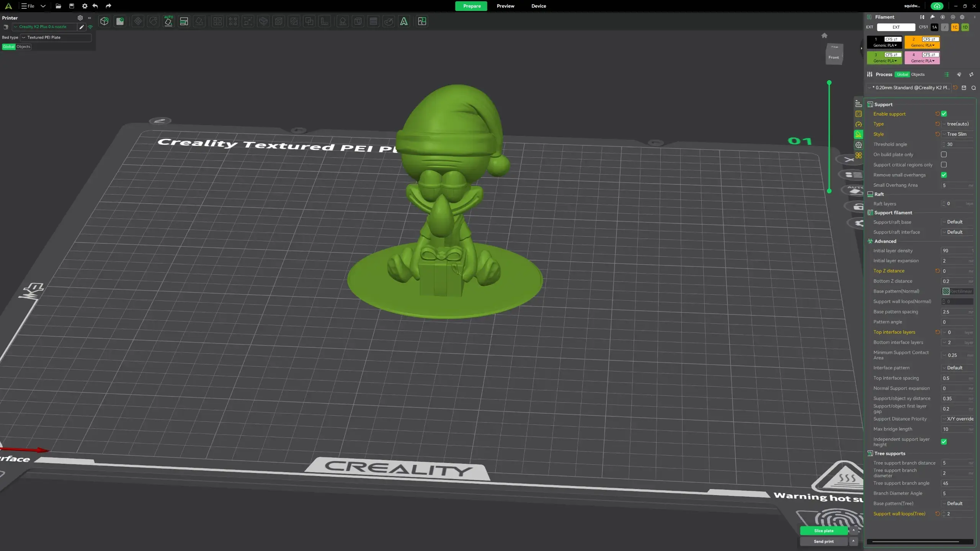The width and height of the screenshot is (980, 551).
Task: Open preferences gear in top bar
Action: (85, 6)
